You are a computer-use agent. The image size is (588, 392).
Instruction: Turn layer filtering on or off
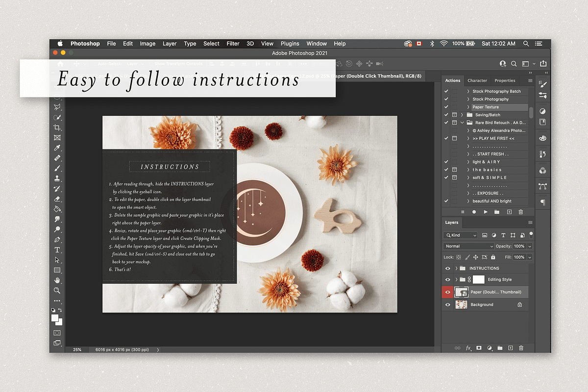click(531, 234)
